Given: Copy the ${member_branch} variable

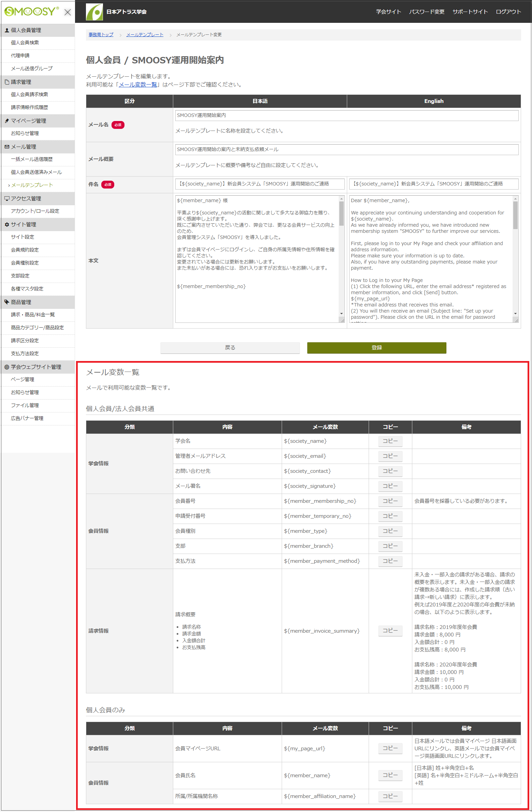Looking at the screenshot, I should click(390, 546).
